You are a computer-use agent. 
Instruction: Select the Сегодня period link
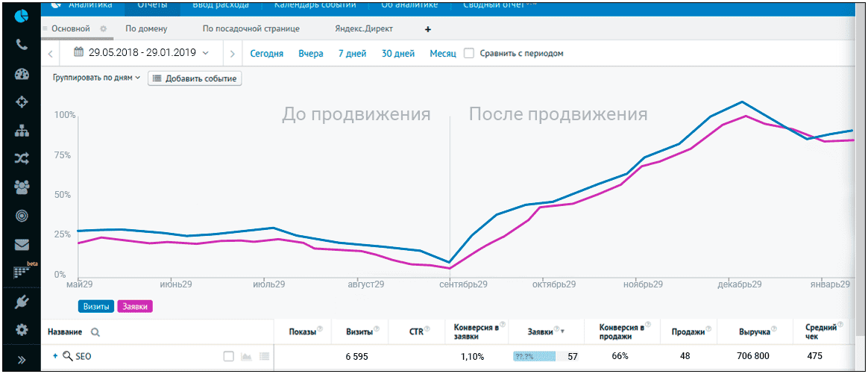(x=267, y=54)
